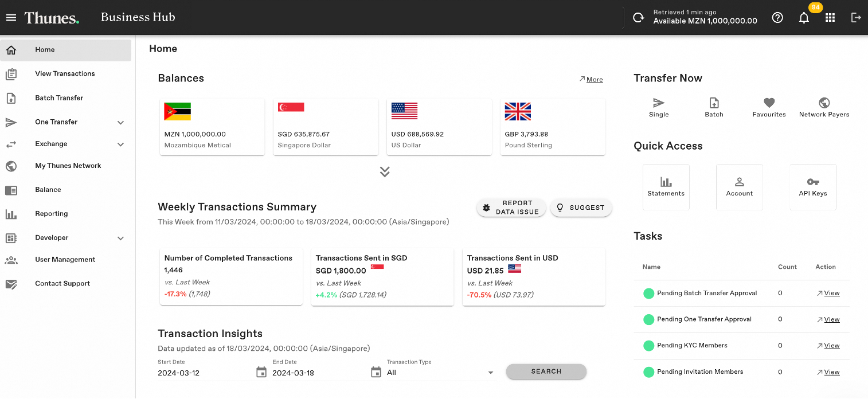Go to User Management
Image resolution: width=868 pixels, height=399 pixels.
pos(64,259)
